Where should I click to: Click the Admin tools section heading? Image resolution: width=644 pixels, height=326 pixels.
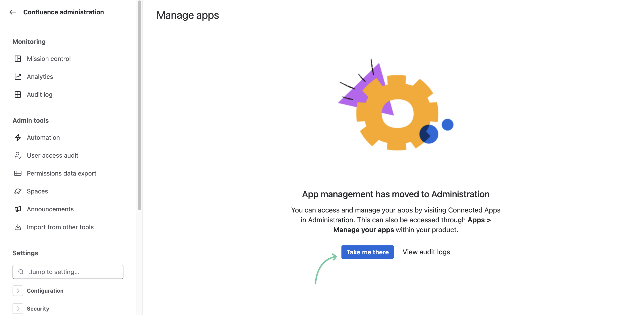click(x=30, y=120)
